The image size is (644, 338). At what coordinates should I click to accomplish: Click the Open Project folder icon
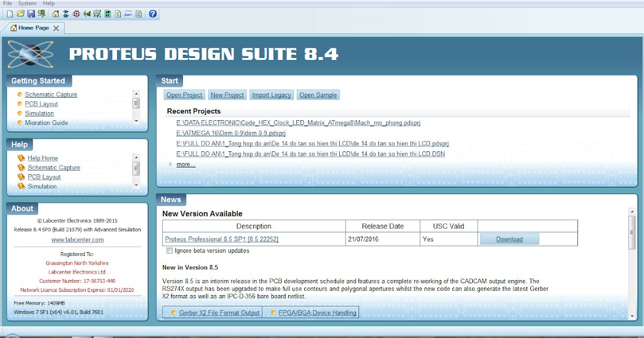click(x=21, y=14)
